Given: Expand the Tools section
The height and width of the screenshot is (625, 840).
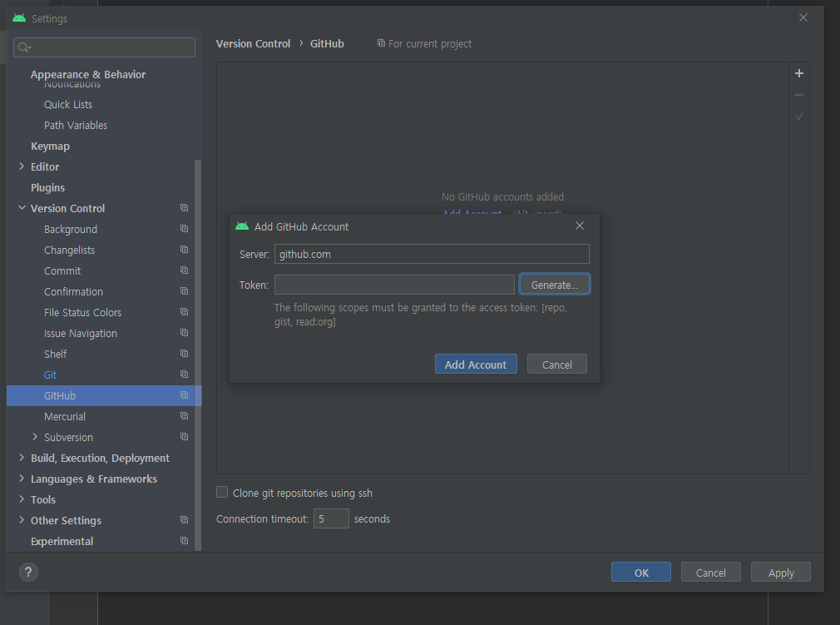Looking at the screenshot, I should point(22,499).
